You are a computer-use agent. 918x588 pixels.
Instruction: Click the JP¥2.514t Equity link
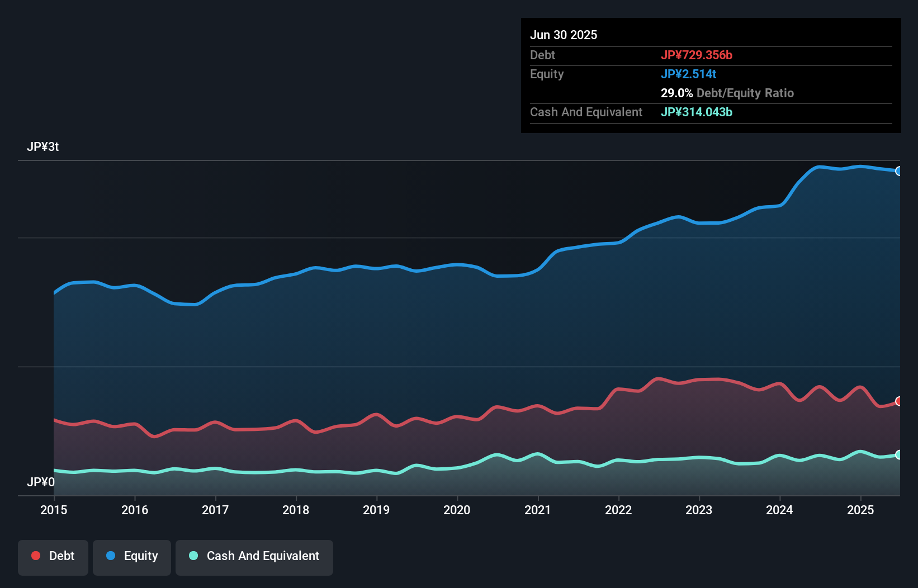(689, 74)
